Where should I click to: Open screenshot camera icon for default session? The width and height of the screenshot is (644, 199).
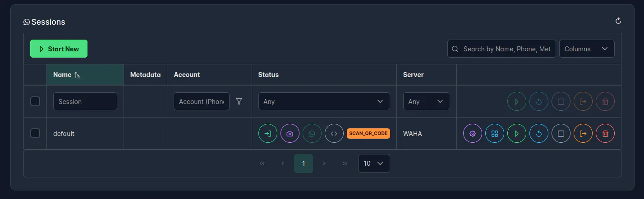(290, 133)
